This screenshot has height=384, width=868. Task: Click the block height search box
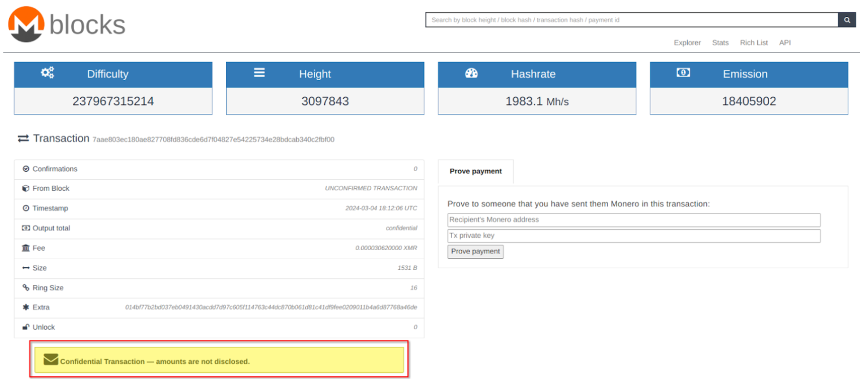coord(631,20)
